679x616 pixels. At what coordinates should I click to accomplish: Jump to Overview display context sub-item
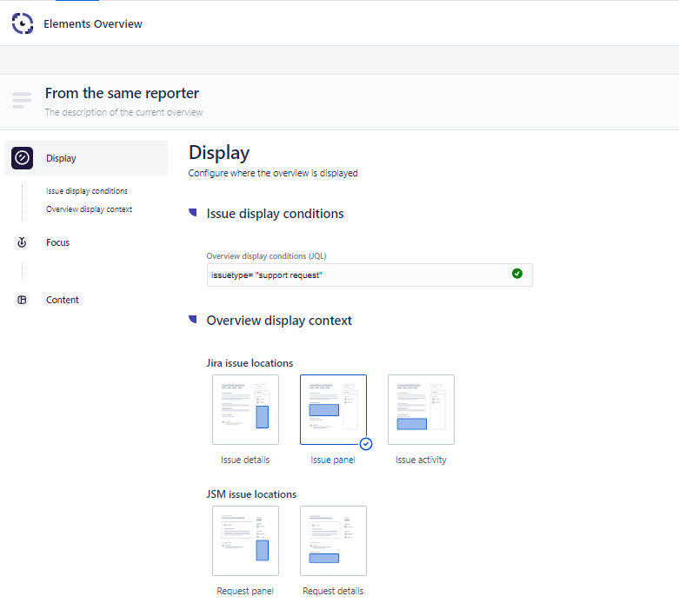pos(89,209)
